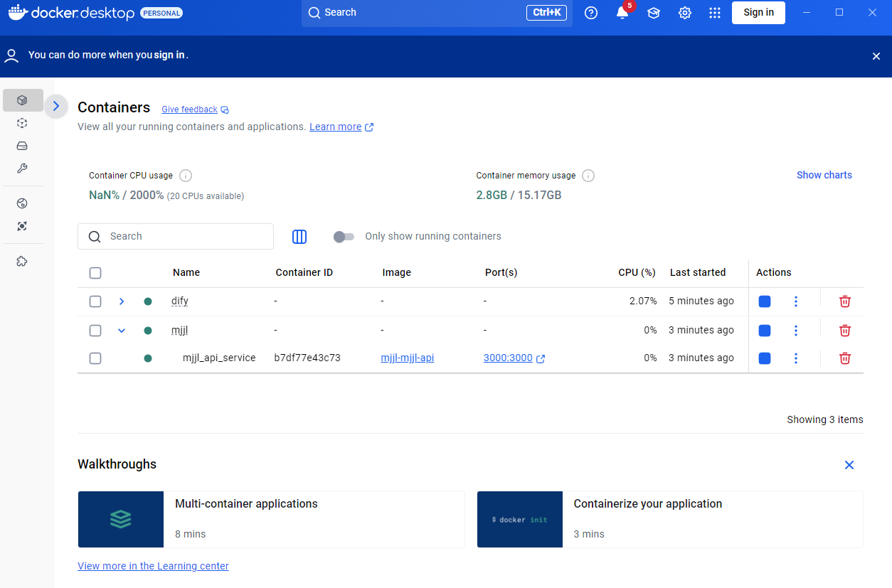Open the Extensions puzzle icon
892x588 pixels.
point(23,261)
